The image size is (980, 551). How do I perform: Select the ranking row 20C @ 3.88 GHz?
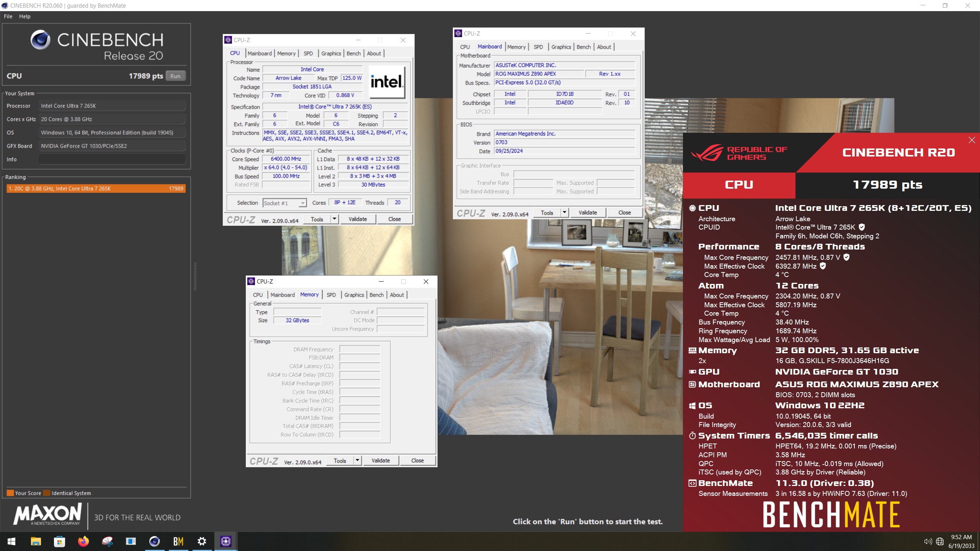point(96,188)
